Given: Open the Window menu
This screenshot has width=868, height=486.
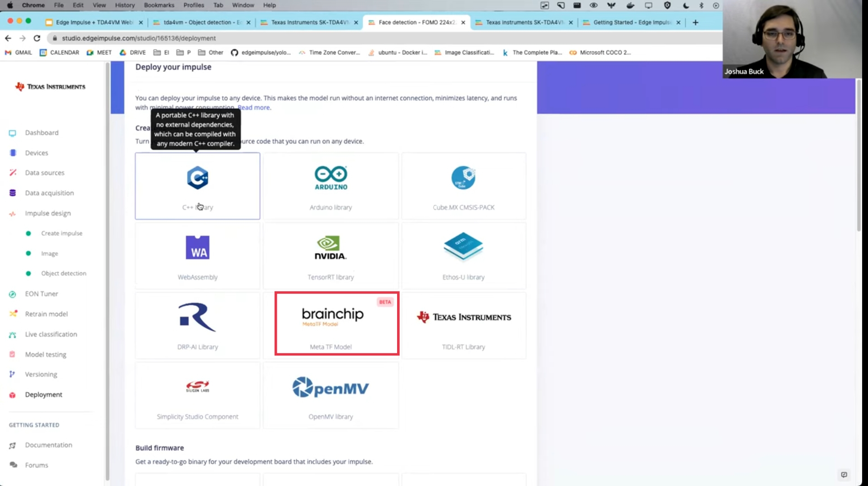Looking at the screenshot, I should coord(243,5).
